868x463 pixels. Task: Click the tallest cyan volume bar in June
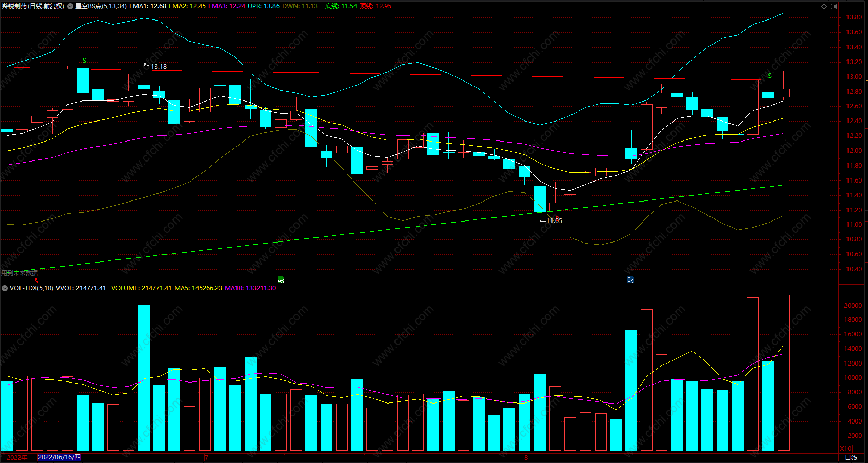pos(144,377)
